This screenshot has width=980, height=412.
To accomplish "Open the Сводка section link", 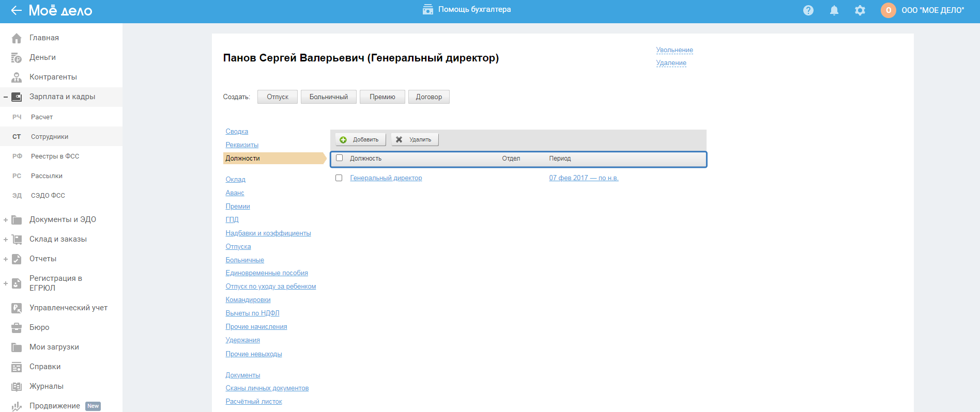I will [x=237, y=132].
